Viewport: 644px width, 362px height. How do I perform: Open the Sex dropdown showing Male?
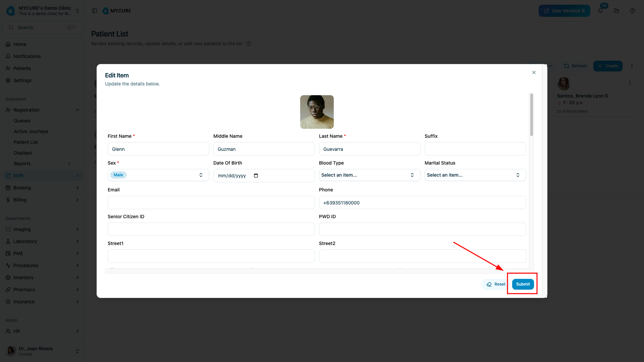[158, 175]
